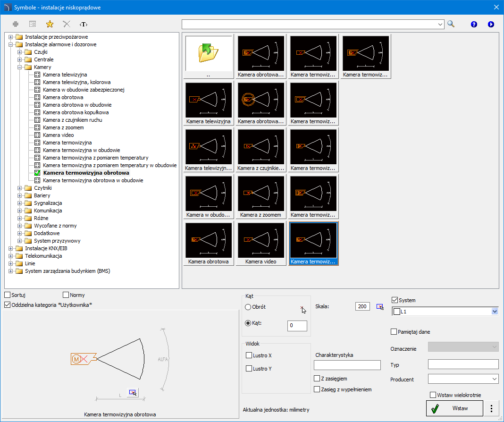Click the delete X toolbar icon

(67, 24)
